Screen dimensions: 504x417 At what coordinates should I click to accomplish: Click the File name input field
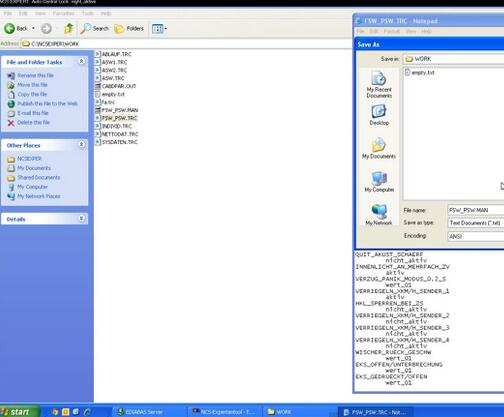(476, 210)
